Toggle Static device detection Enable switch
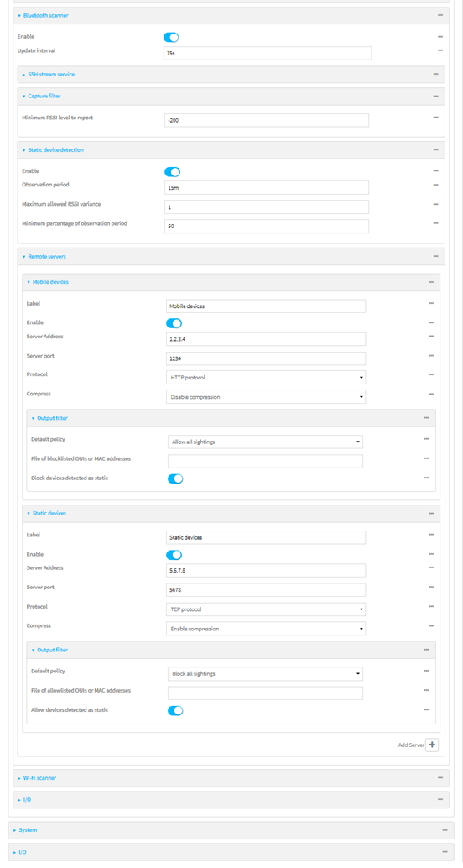The width and height of the screenshot is (463, 868). coord(173,172)
